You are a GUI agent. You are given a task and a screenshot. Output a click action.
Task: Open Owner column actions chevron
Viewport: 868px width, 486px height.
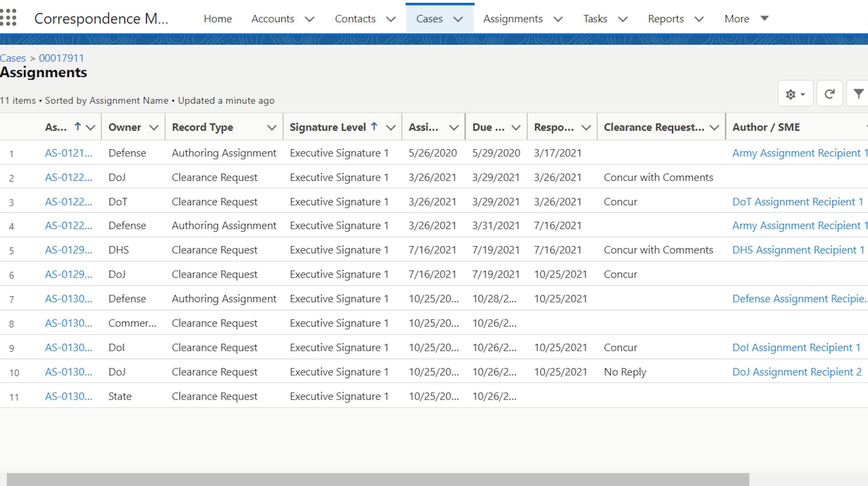point(154,127)
